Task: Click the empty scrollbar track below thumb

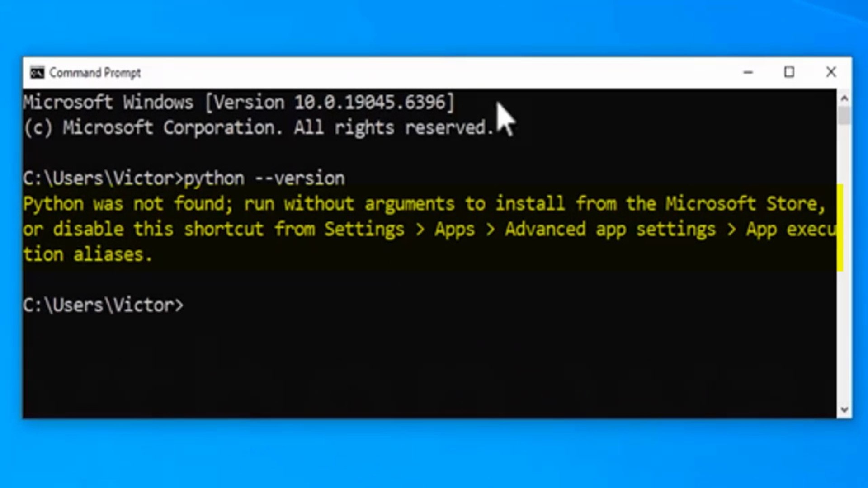Action: (844, 339)
